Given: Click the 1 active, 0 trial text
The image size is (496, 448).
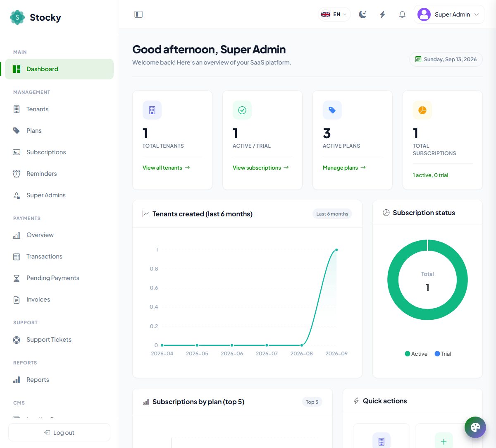Looking at the screenshot, I should click(x=430, y=175).
